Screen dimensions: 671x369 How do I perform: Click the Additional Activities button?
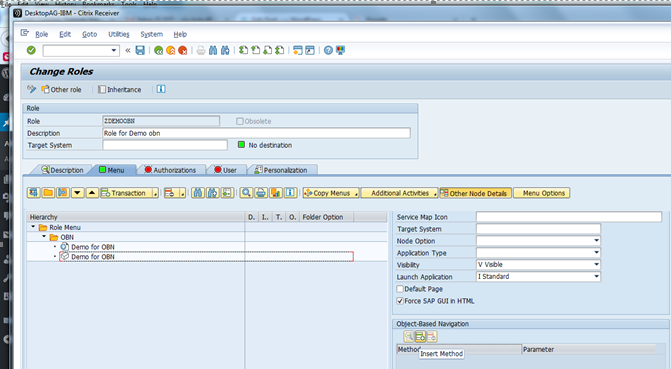click(x=400, y=193)
